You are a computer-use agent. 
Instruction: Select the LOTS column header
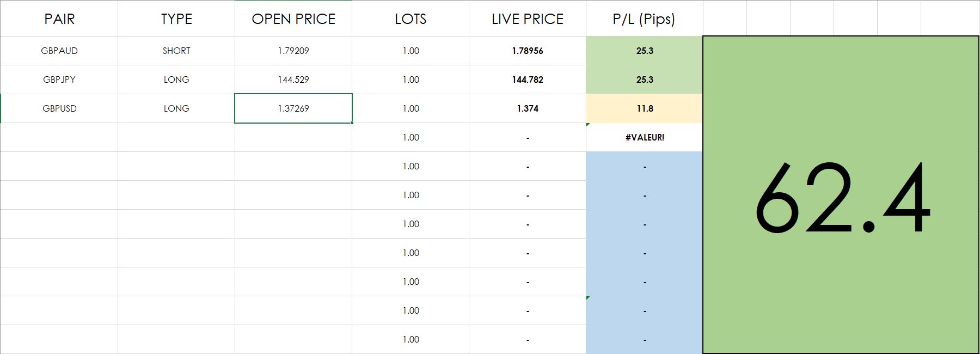point(411,19)
